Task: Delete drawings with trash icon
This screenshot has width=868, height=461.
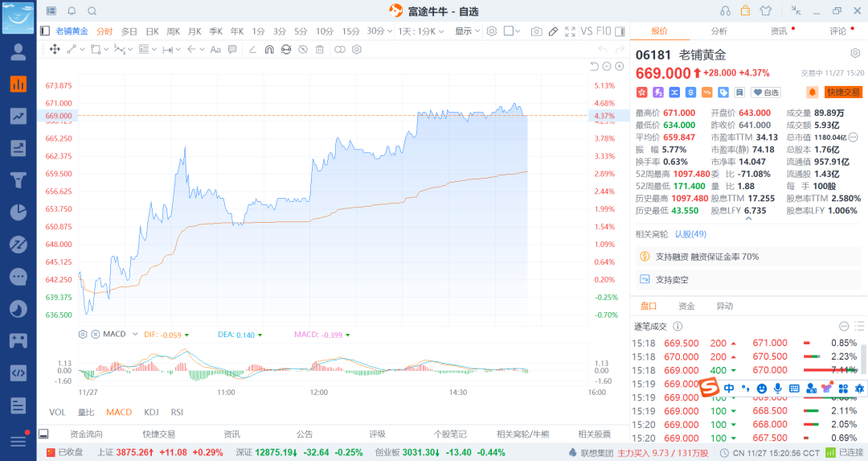Action: click(x=319, y=49)
